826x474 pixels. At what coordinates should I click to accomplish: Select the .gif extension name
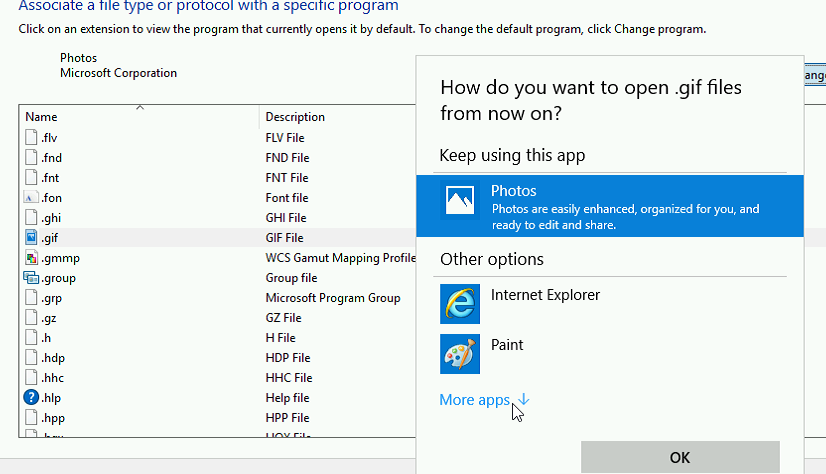point(50,238)
